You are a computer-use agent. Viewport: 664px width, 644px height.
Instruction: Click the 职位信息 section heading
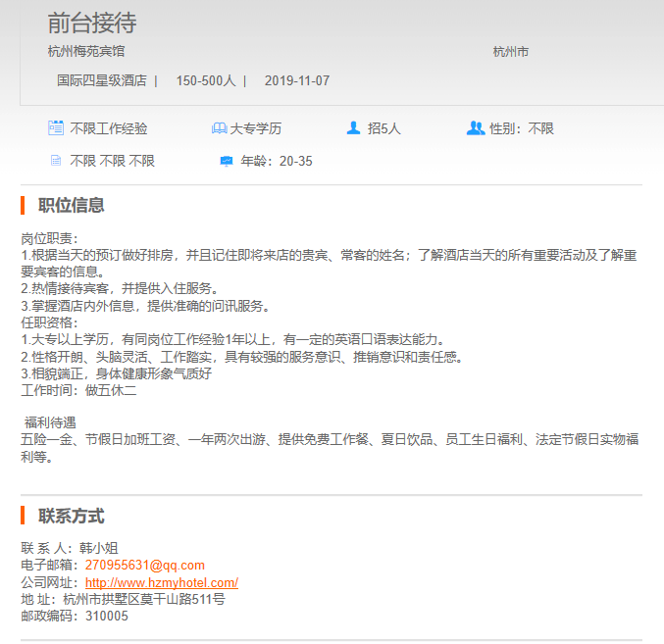(71, 205)
